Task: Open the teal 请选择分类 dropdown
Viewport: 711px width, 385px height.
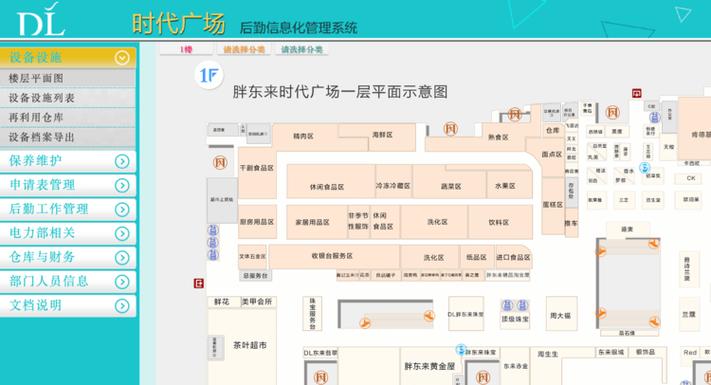Action: pos(302,49)
